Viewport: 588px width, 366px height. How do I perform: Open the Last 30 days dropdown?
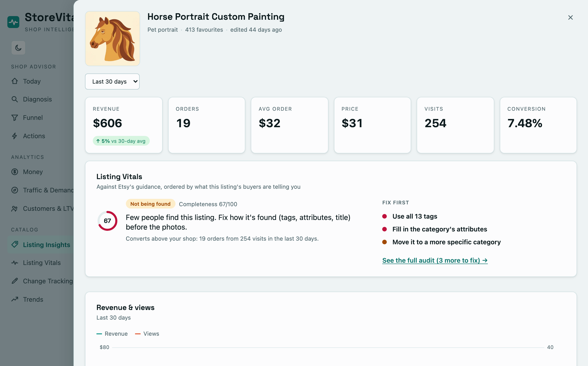click(112, 82)
